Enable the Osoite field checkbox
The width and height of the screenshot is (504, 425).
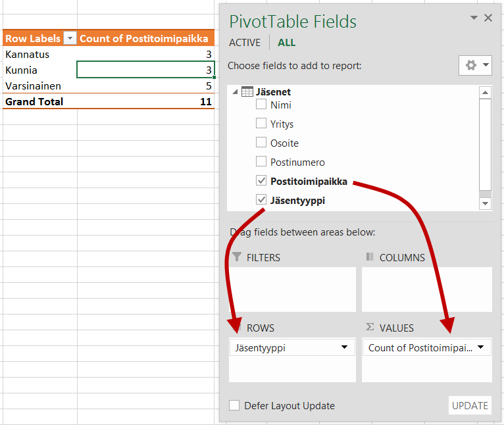click(261, 143)
